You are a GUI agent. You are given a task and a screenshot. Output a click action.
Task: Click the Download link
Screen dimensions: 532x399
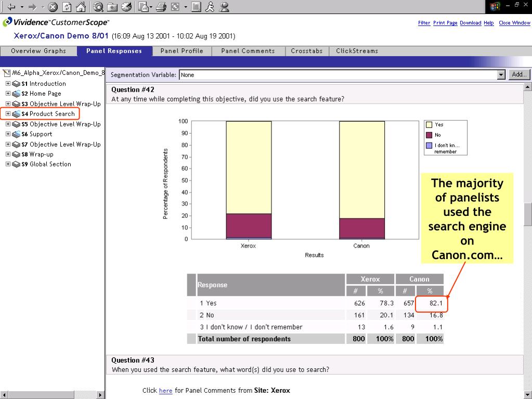click(x=471, y=23)
